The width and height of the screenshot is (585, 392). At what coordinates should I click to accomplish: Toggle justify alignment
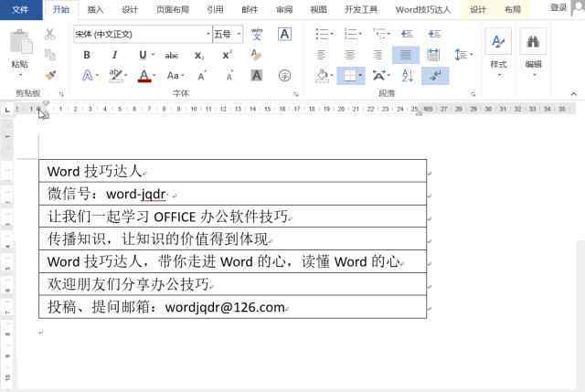[406, 55]
